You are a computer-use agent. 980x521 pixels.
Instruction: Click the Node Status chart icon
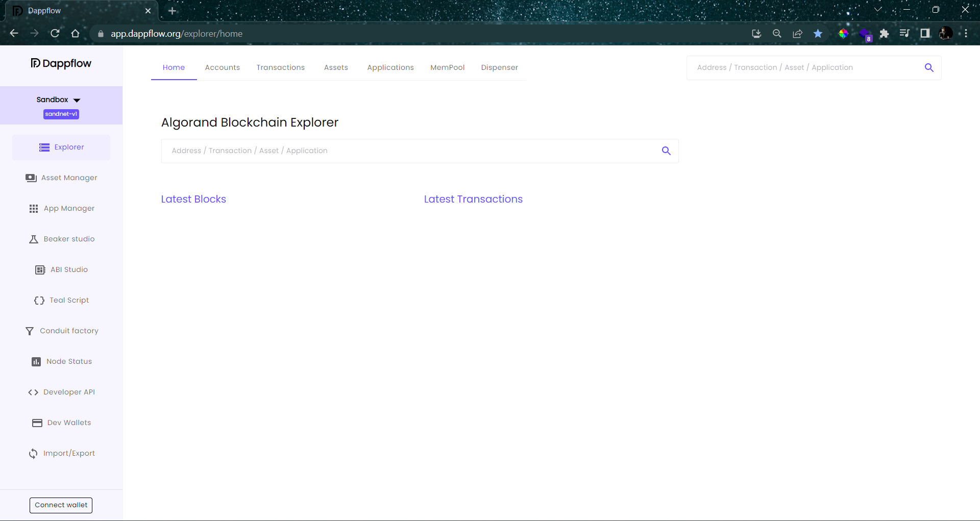click(x=36, y=362)
